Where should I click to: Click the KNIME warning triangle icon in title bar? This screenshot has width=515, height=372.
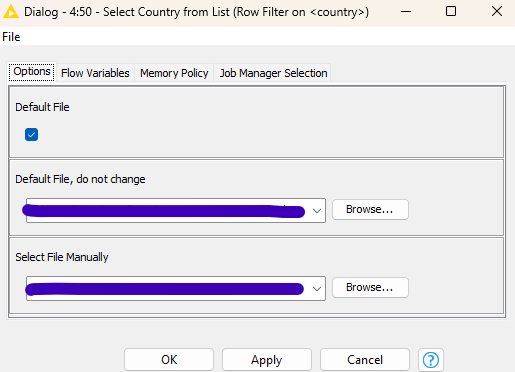click(11, 12)
